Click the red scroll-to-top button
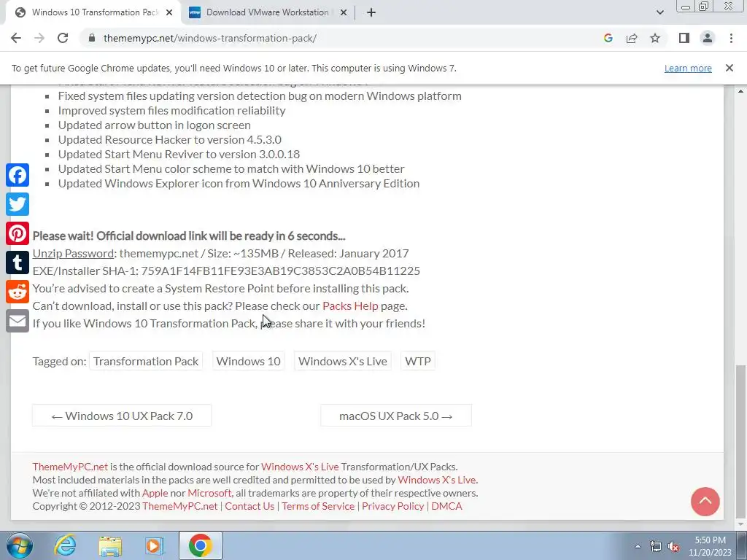The width and height of the screenshot is (747, 560). click(705, 502)
